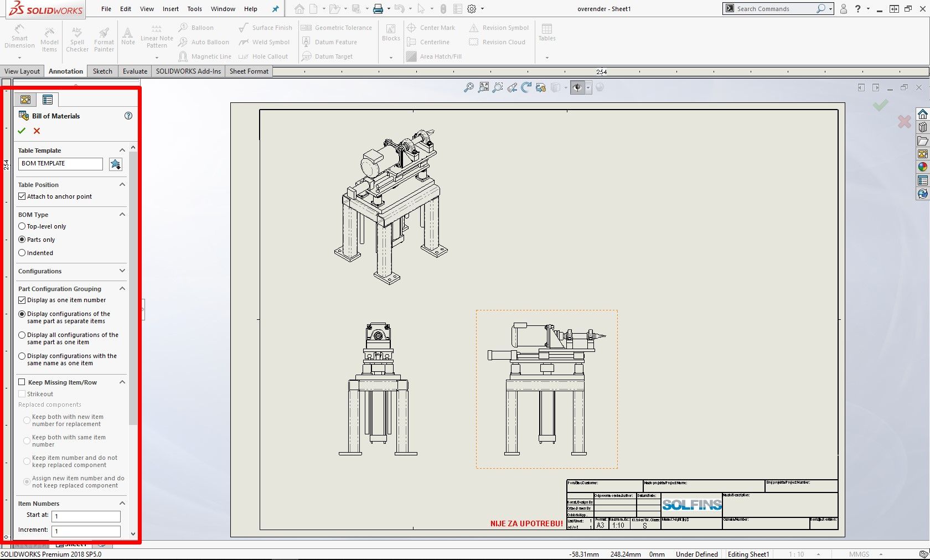Collapse the Table Template section
This screenshot has width=930, height=560.
[122, 151]
